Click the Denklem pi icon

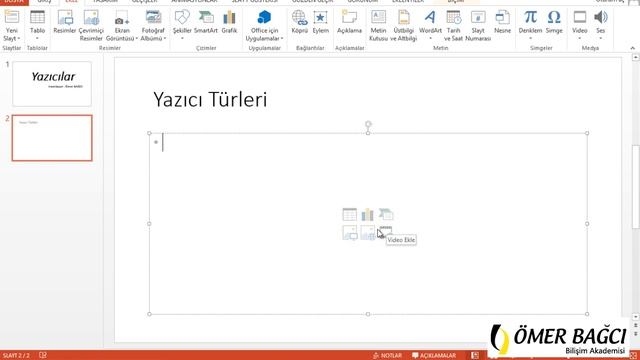(x=530, y=17)
